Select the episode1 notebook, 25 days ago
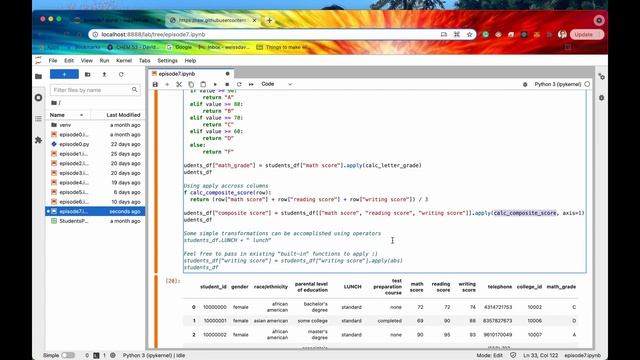 [x=95, y=154]
